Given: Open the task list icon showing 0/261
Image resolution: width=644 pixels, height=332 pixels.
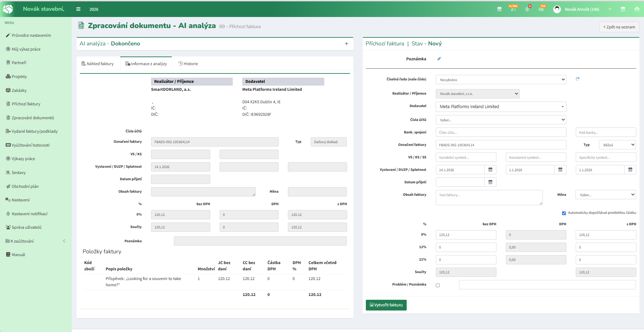Looking at the screenshot, I should 513,9.
